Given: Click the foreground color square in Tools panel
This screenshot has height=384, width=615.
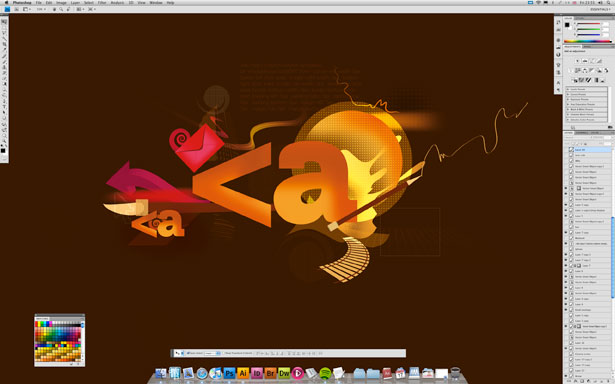Looking at the screenshot, I should coord(3,150).
